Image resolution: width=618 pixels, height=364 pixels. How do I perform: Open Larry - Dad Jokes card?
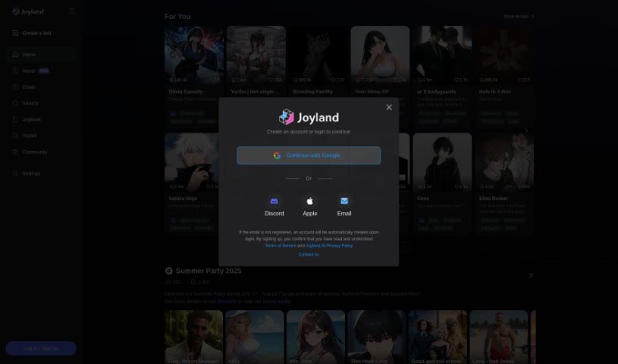[499, 337]
